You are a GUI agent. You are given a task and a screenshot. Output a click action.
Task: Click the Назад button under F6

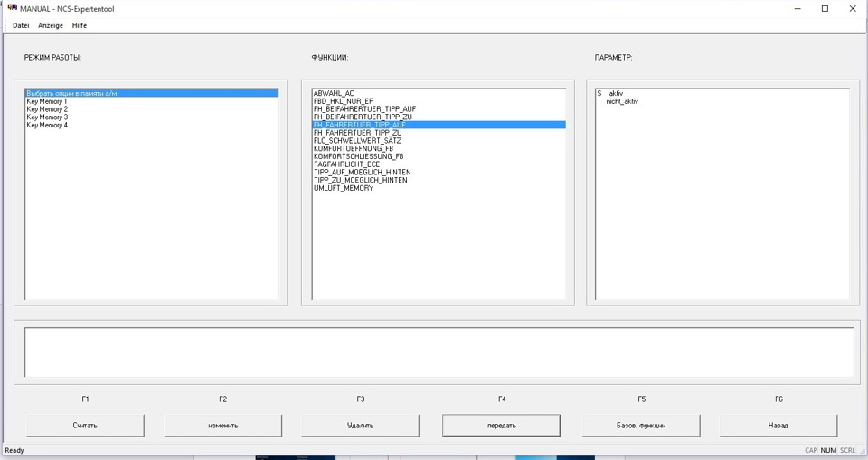click(778, 425)
